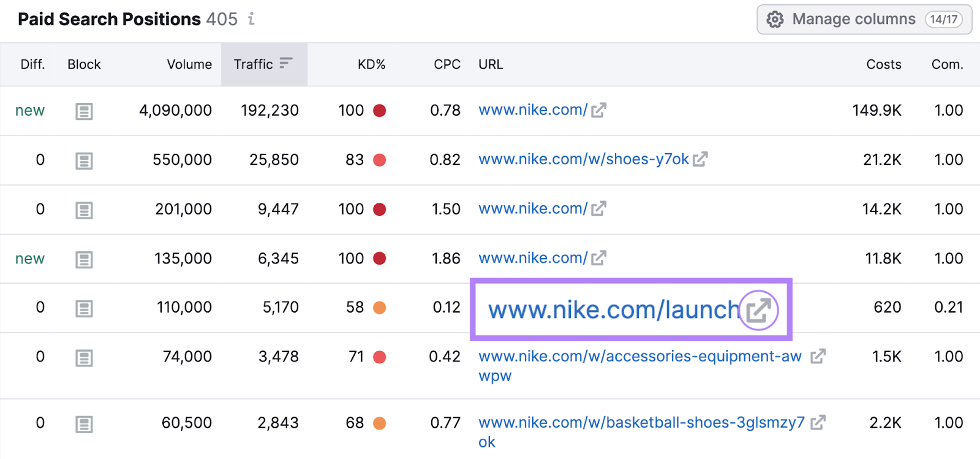980x459 pixels.
Task: Click the KD dot next to 83
Action: 380,161
